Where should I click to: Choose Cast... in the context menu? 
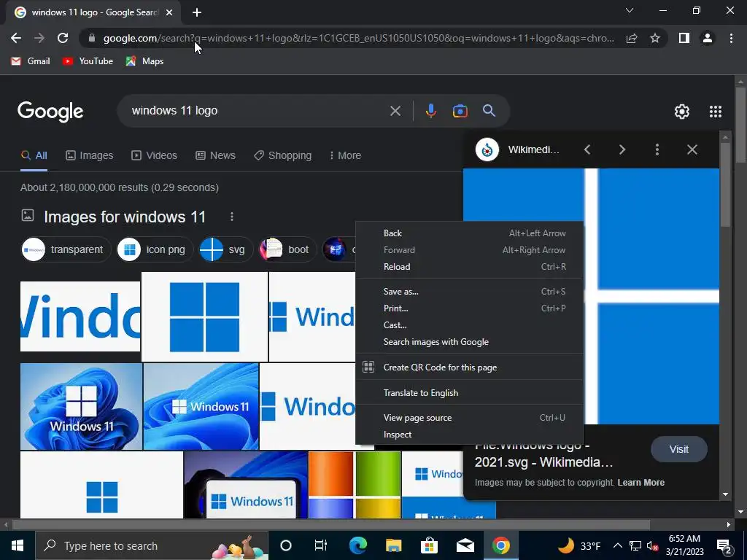coord(469,324)
